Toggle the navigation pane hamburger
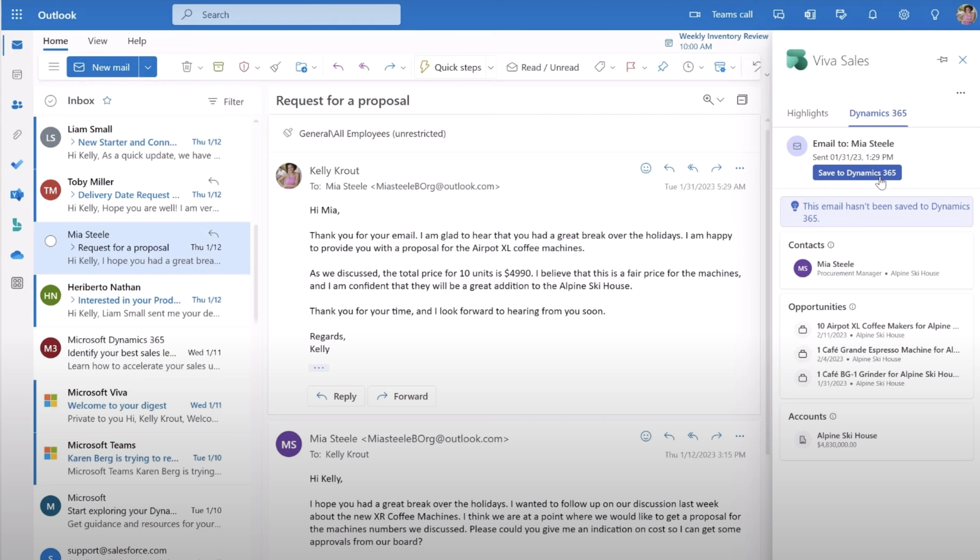Screen dimensions: 980x560 pos(54,67)
